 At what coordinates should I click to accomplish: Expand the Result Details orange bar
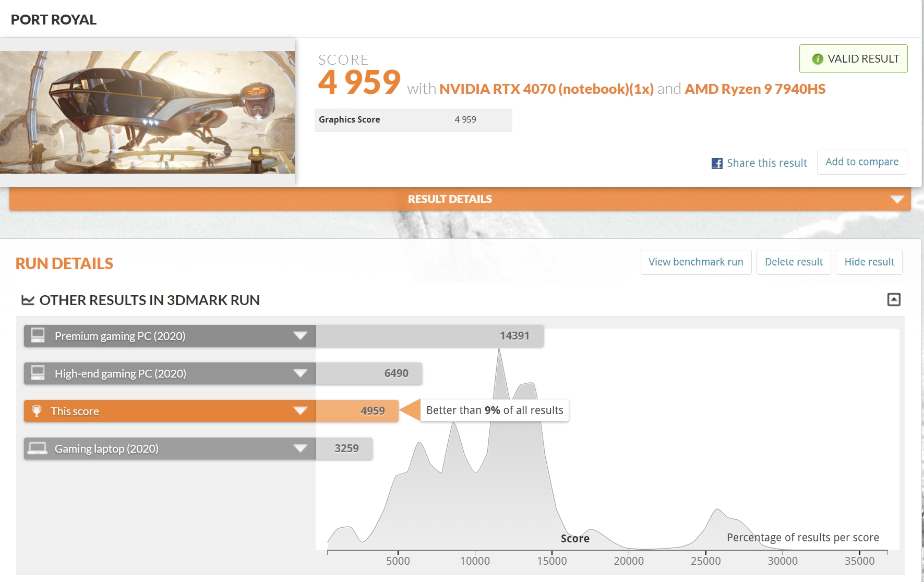click(x=897, y=199)
